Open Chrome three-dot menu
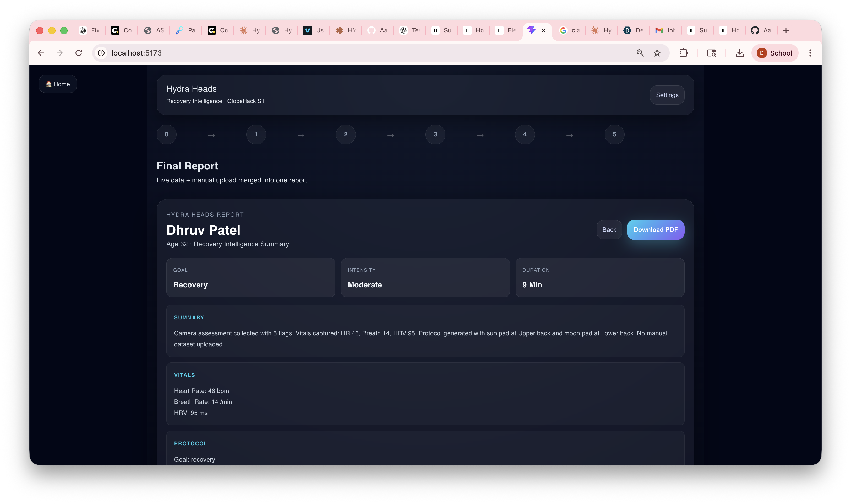 point(810,53)
